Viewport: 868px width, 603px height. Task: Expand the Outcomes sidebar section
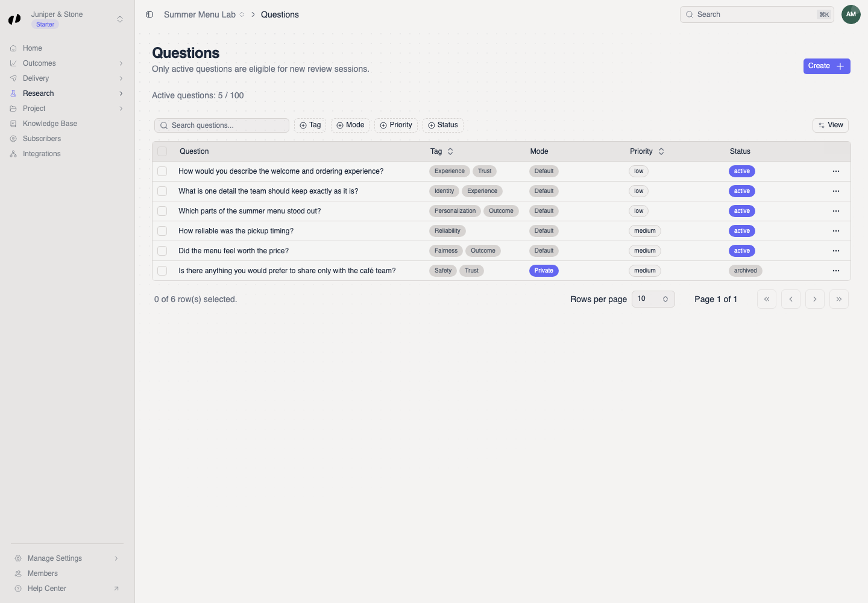click(x=121, y=63)
